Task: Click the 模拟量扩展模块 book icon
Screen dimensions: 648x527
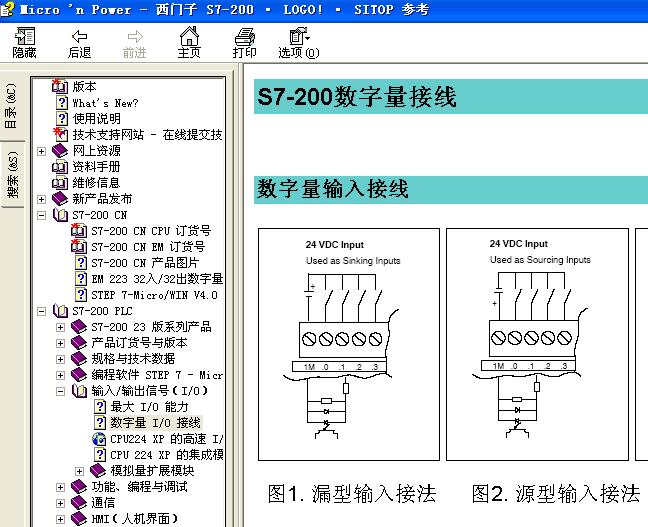Action: (x=98, y=471)
